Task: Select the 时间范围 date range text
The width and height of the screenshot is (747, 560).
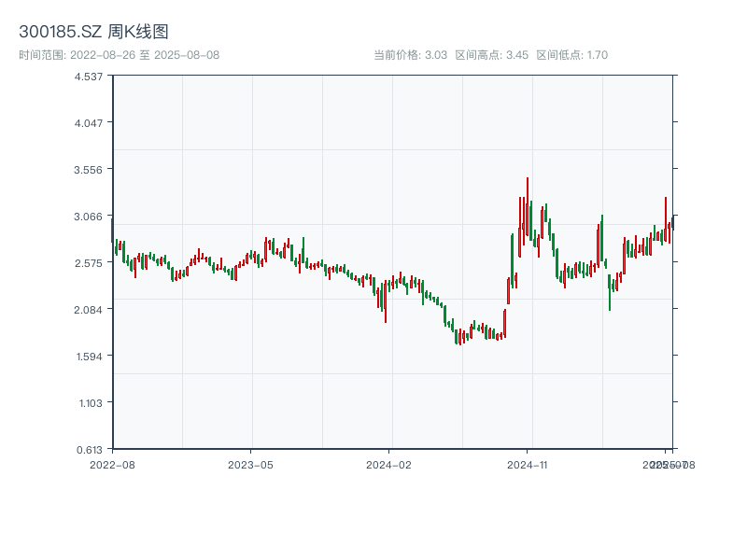Action: [x=119, y=55]
